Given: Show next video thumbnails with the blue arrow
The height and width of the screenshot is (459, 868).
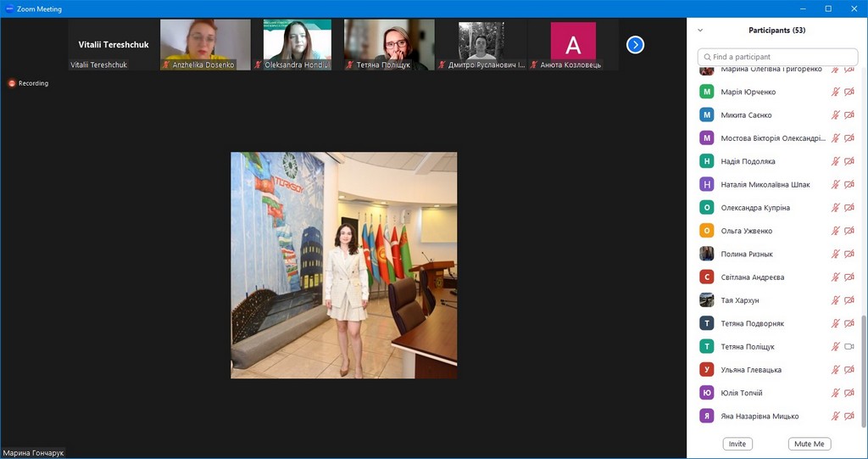Looking at the screenshot, I should point(635,45).
